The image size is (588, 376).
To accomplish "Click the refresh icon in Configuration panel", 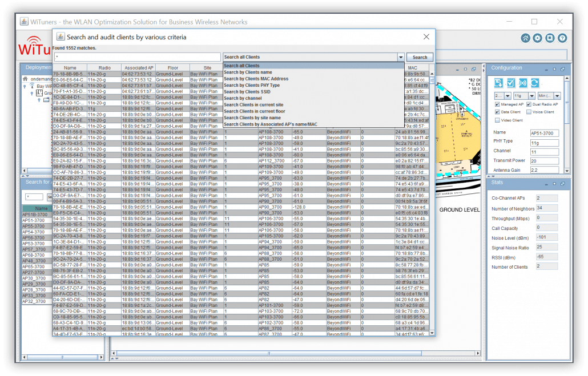I will (535, 83).
